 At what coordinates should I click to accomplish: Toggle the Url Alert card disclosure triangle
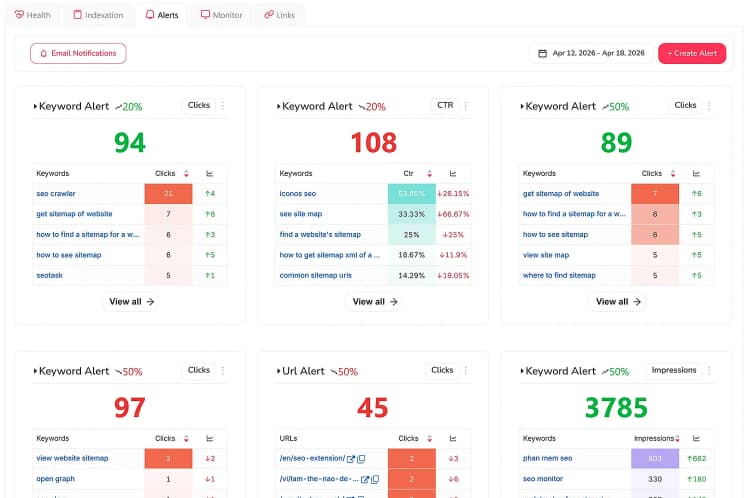point(278,371)
